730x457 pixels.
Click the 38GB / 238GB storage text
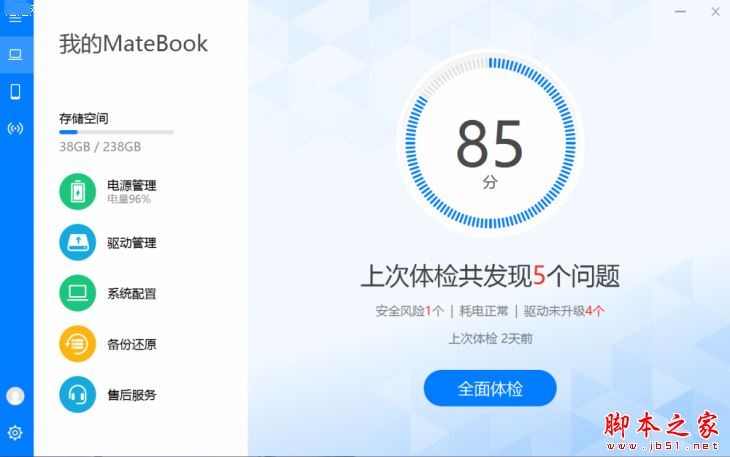[x=100, y=147]
